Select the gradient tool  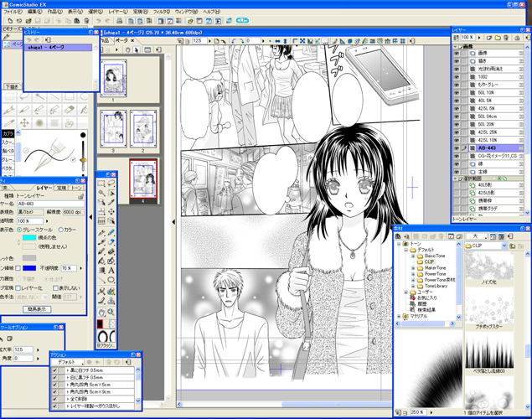coord(101,271)
